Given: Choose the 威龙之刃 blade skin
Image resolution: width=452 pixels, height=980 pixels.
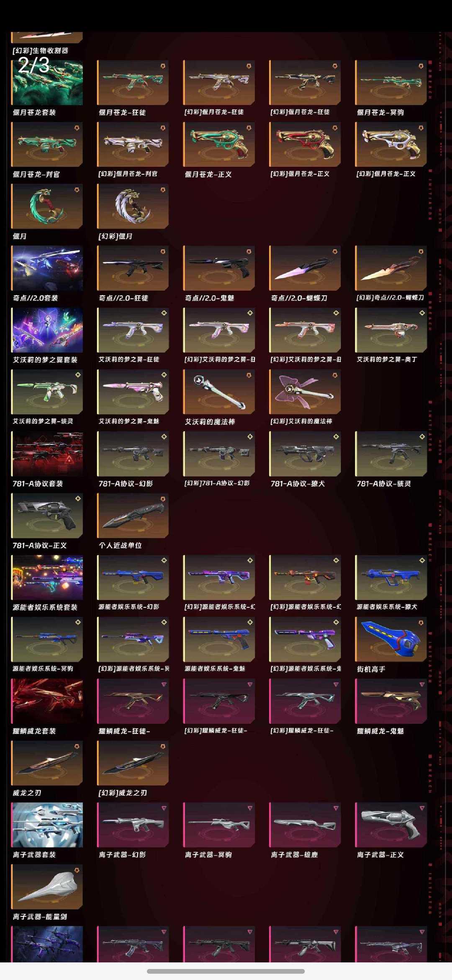Looking at the screenshot, I should [x=47, y=763].
